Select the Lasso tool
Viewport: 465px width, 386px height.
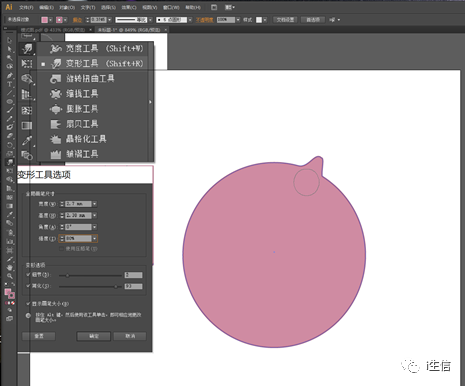pyautogui.click(x=10, y=67)
